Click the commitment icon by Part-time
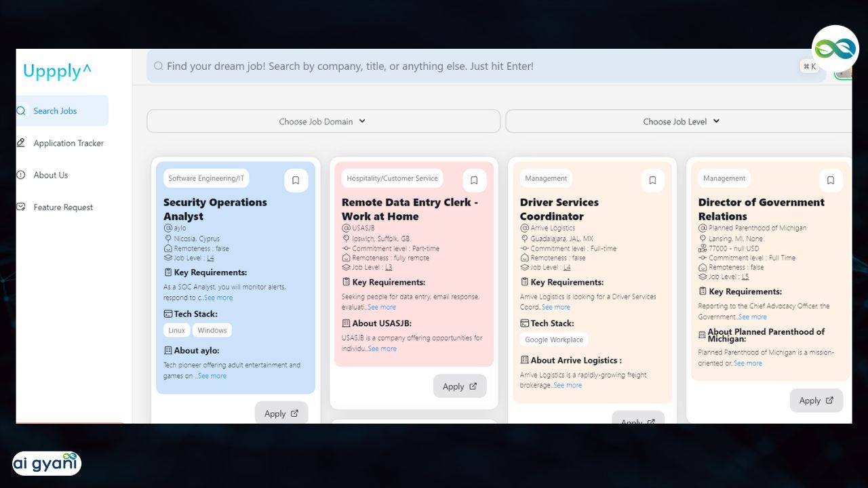The width and height of the screenshot is (868, 488). click(x=346, y=248)
